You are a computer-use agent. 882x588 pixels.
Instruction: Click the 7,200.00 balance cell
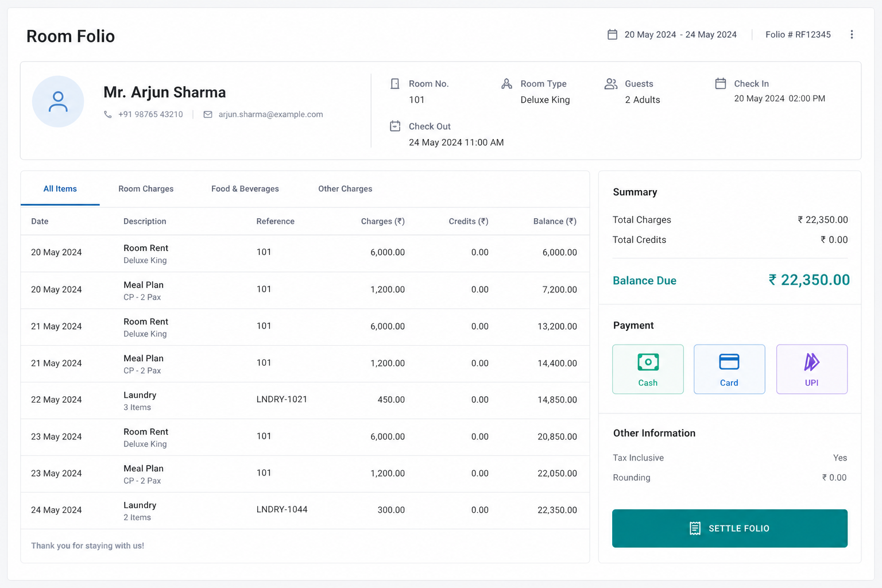pyautogui.click(x=560, y=289)
